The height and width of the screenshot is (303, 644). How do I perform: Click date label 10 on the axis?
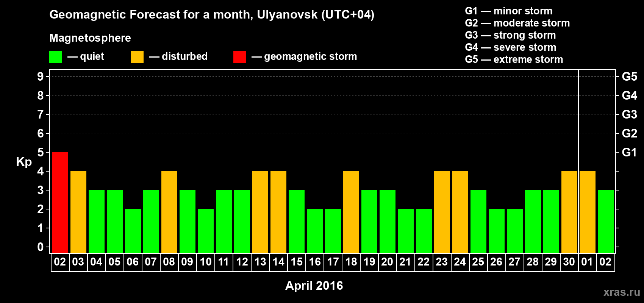coord(205,262)
